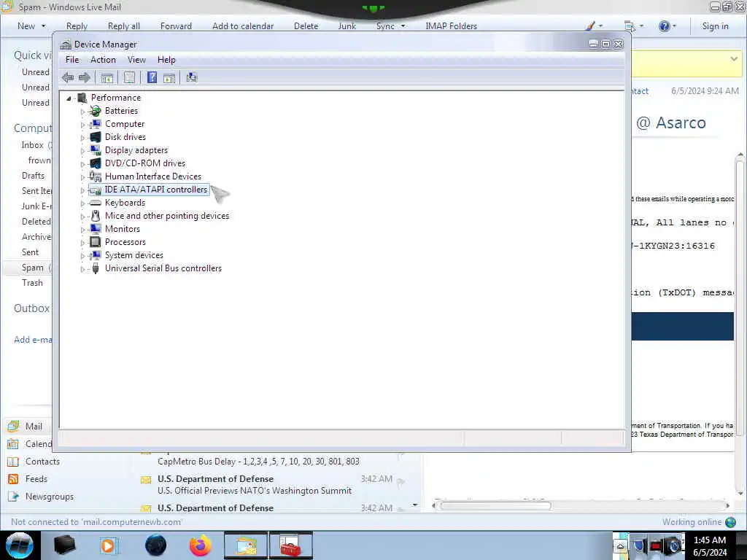Select the System devices tree item

(134, 255)
